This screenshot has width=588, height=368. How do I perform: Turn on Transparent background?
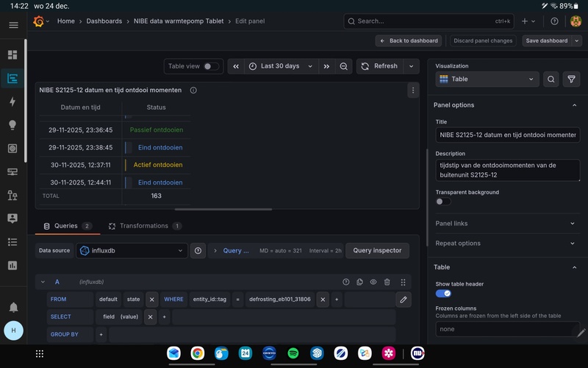pyautogui.click(x=443, y=201)
